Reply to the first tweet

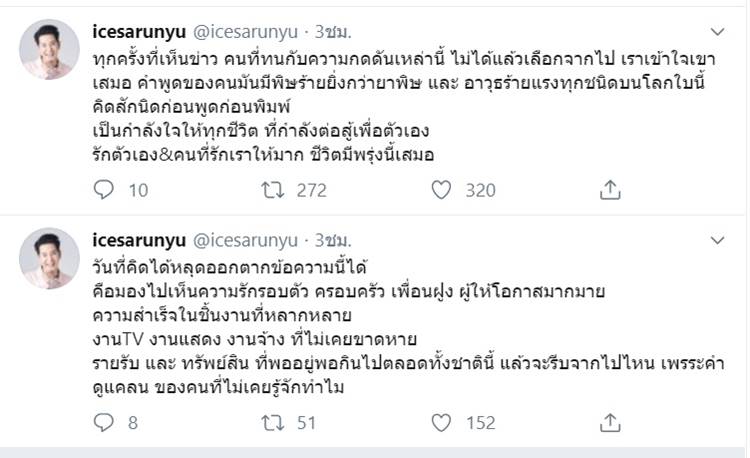click(106, 189)
